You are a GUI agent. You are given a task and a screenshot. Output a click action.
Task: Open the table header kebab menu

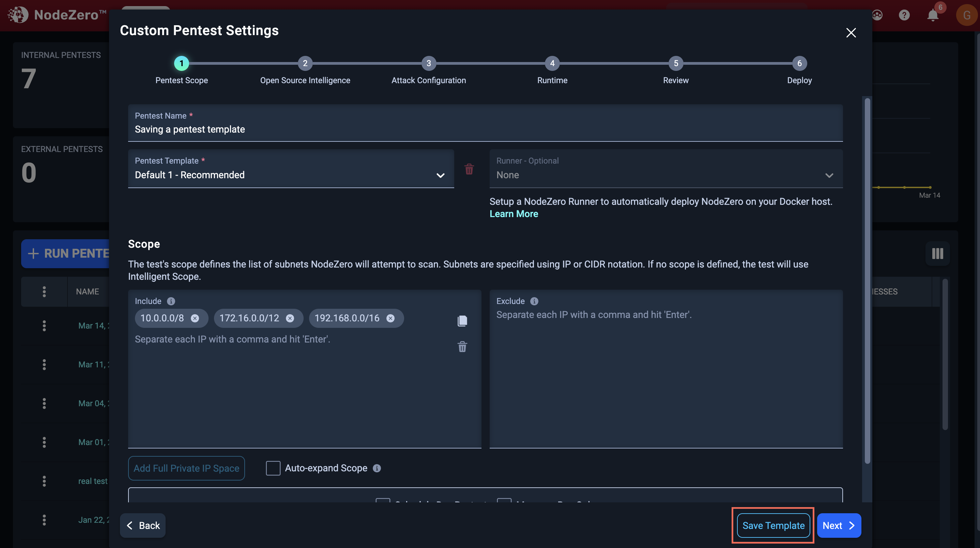(x=44, y=291)
